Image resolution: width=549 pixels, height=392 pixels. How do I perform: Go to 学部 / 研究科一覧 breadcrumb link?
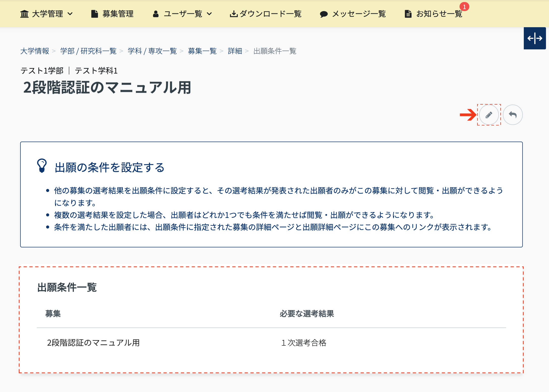pyautogui.click(x=88, y=51)
